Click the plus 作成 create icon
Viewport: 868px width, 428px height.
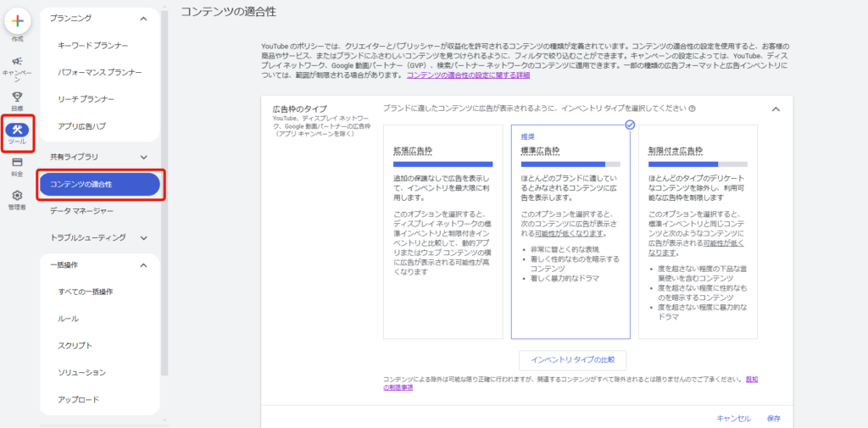pyautogui.click(x=18, y=21)
